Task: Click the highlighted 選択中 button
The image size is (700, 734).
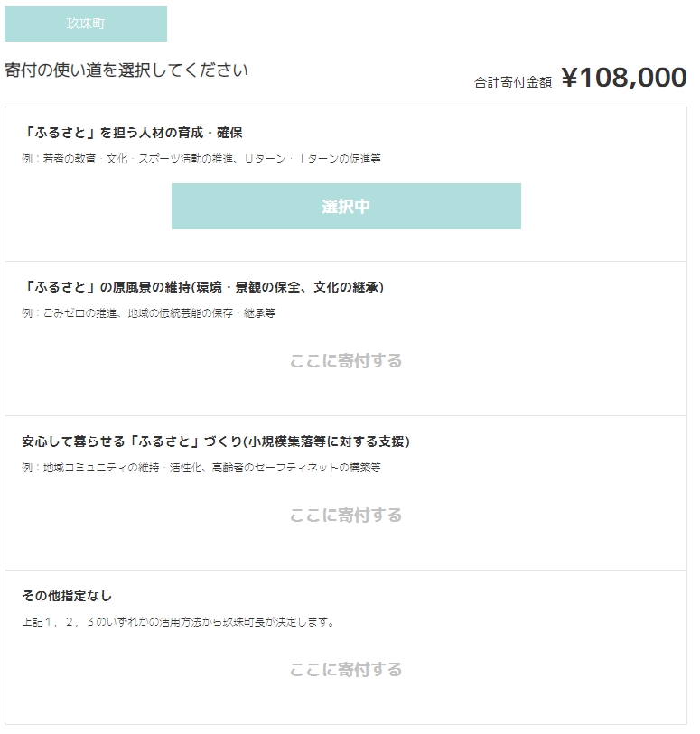Action: (346, 206)
